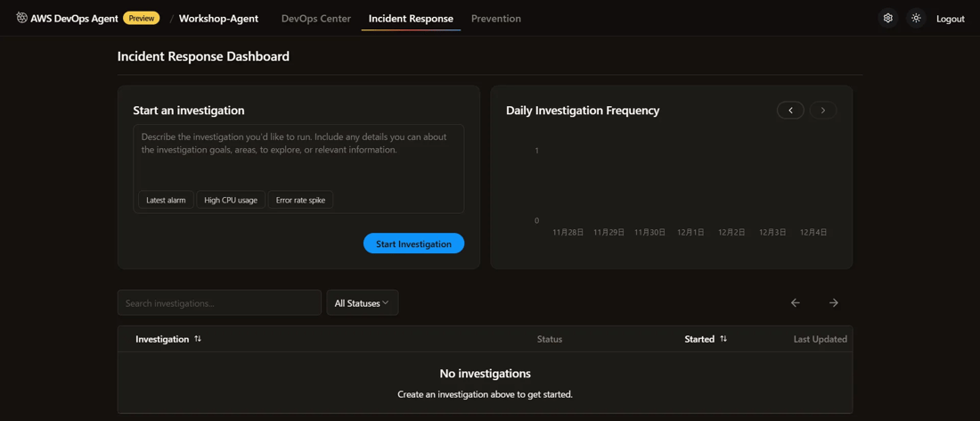Image resolution: width=980 pixels, height=421 pixels.
Task: Log out using the Logout link
Action: [x=950, y=19]
